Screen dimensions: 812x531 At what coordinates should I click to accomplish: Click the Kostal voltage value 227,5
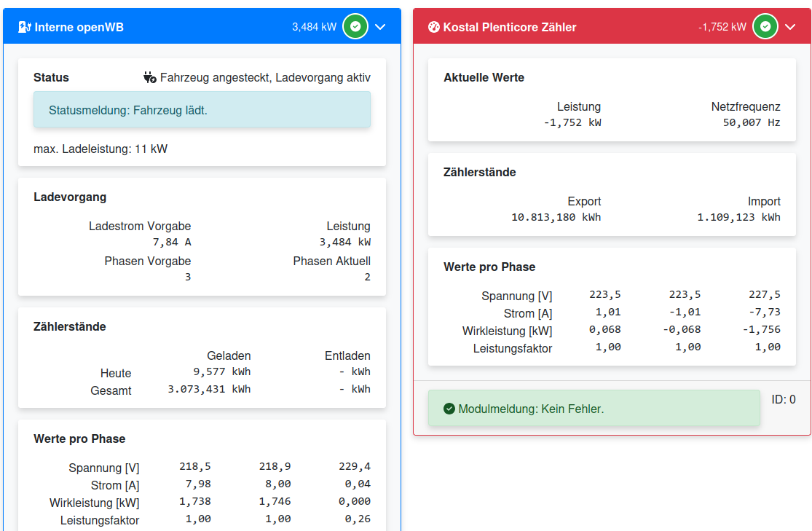[x=765, y=295]
